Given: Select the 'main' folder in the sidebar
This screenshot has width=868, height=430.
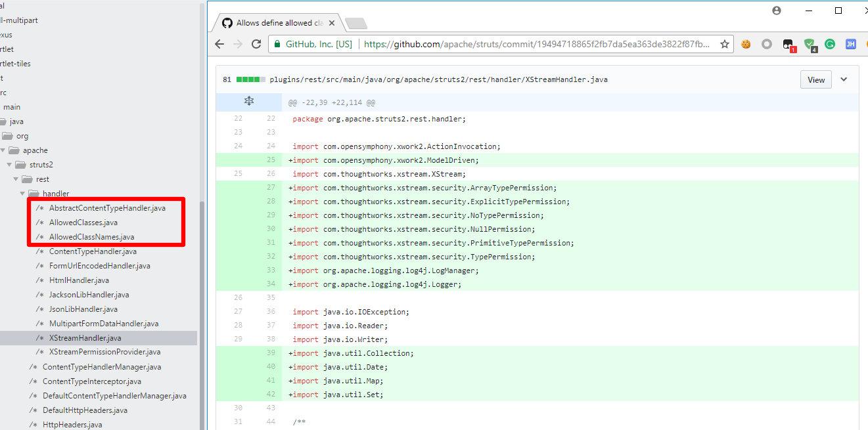Looking at the screenshot, I should [11, 107].
